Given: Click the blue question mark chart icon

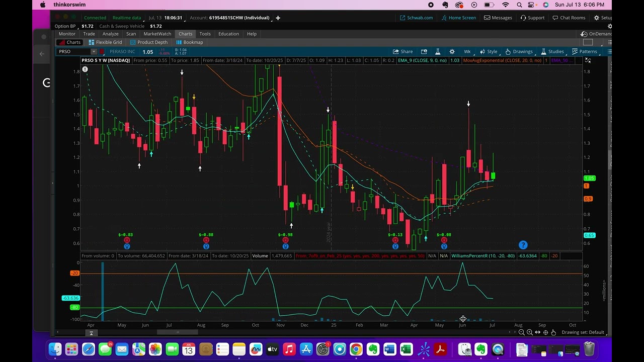Looking at the screenshot, I should click(523, 245).
